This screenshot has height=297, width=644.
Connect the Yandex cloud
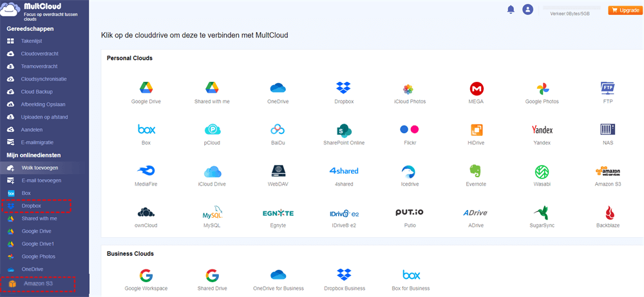coord(542,134)
